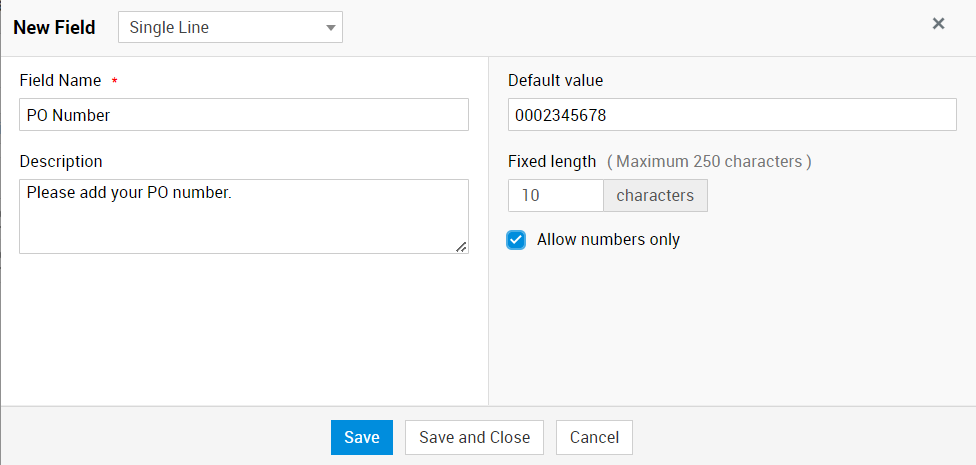Open the Single Line field type selector
The width and height of the screenshot is (976, 465).
tap(229, 28)
